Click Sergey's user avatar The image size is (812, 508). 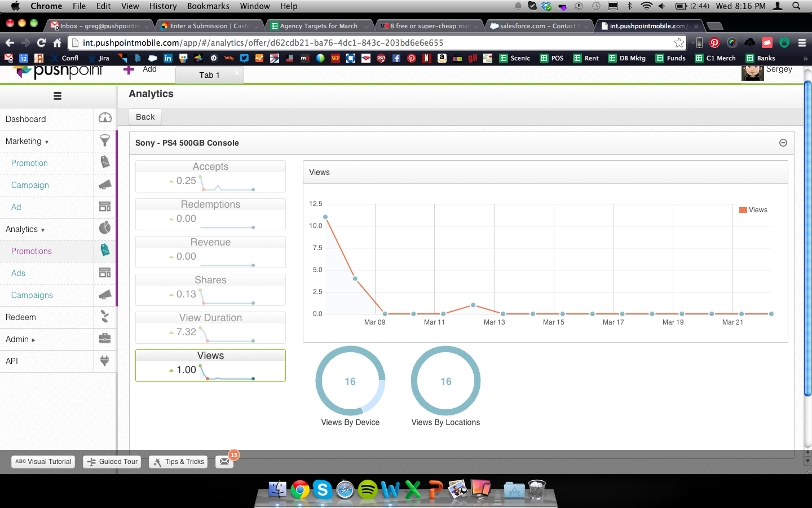pyautogui.click(x=752, y=72)
